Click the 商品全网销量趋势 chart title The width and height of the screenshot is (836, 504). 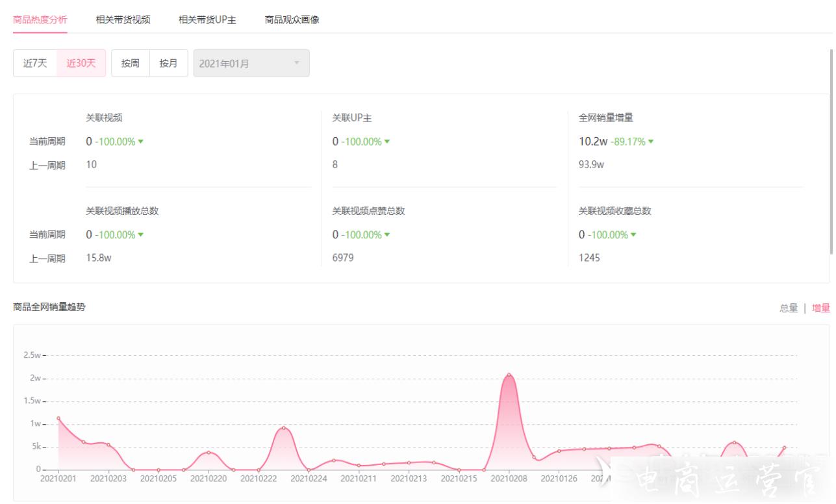click(x=49, y=307)
